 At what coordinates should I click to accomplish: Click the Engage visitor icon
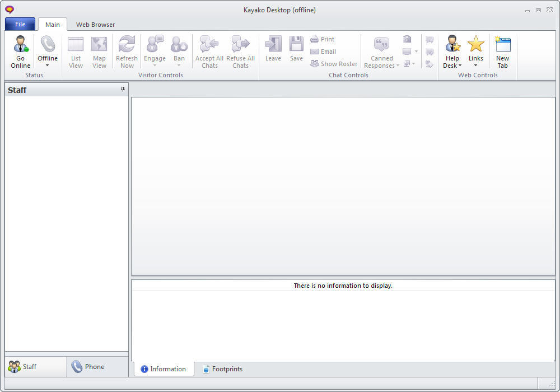click(155, 45)
